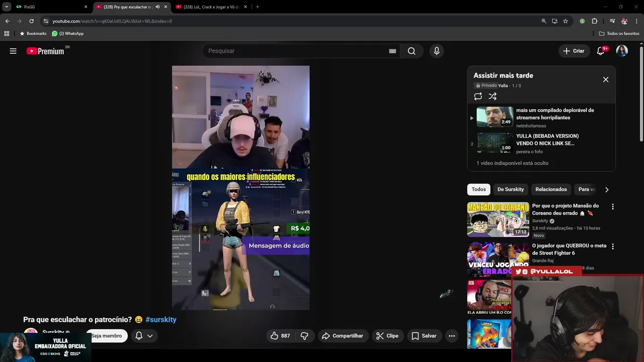Click the Shorts video player
Screen dimensions: 644x362
[240, 188]
